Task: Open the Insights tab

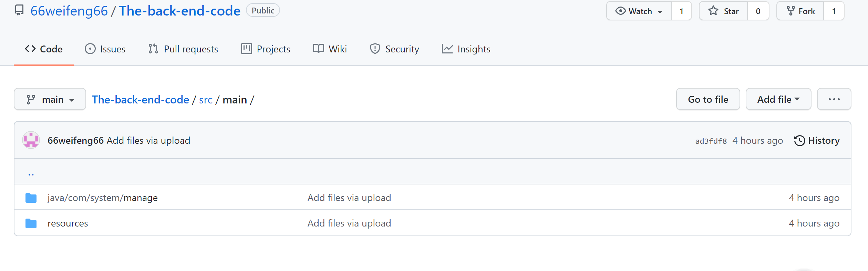Action: pos(466,49)
